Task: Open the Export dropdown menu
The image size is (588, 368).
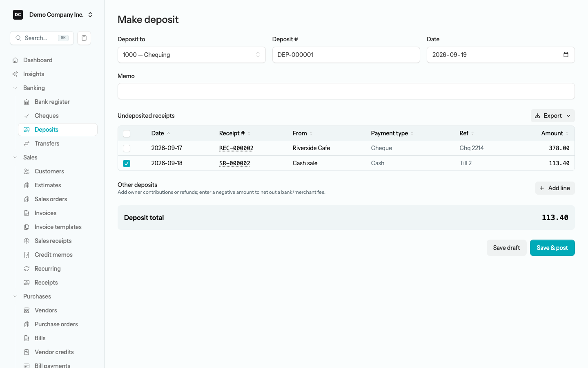Action: pos(553,116)
